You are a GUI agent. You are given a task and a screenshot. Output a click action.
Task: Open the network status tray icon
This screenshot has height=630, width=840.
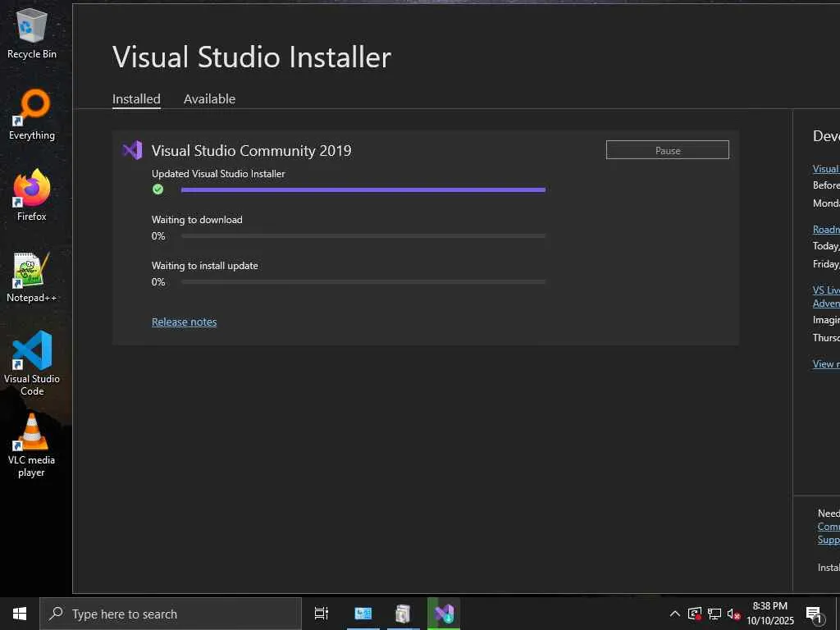pyautogui.click(x=714, y=614)
